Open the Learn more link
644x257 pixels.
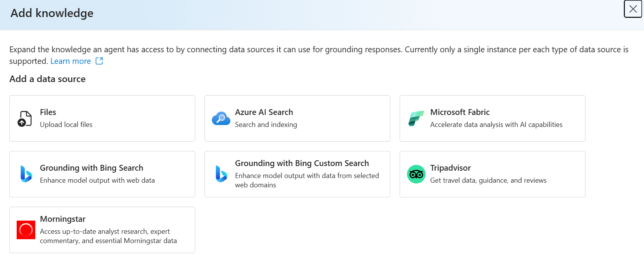(x=70, y=61)
